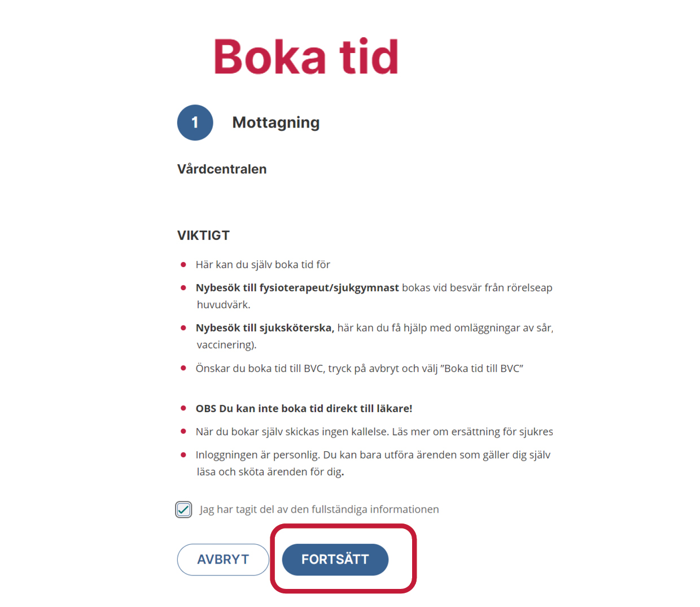Image resolution: width=700 pixels, height=607 pixels.
Task: Click AVBRYT to cancel booking
Action: coord(223,559)
